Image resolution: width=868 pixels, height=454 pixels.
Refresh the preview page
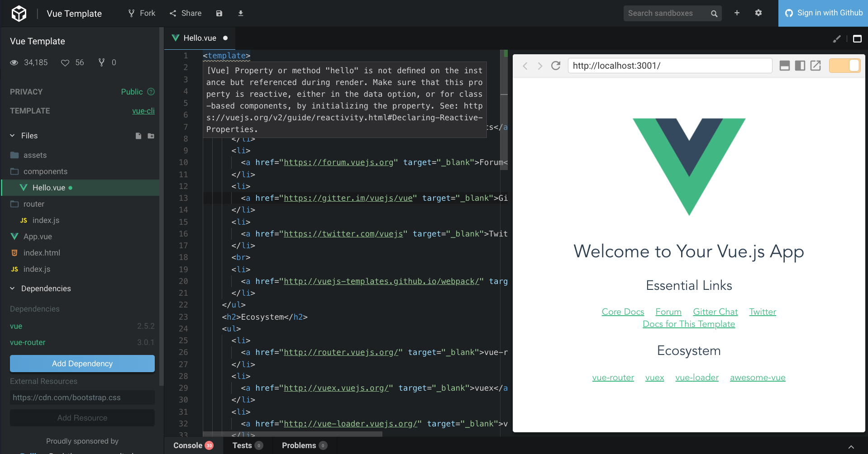[556, 66]
